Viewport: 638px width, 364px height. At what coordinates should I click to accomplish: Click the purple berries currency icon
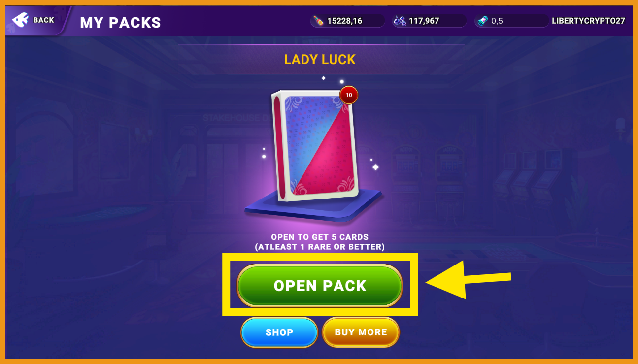coord(400,21)
